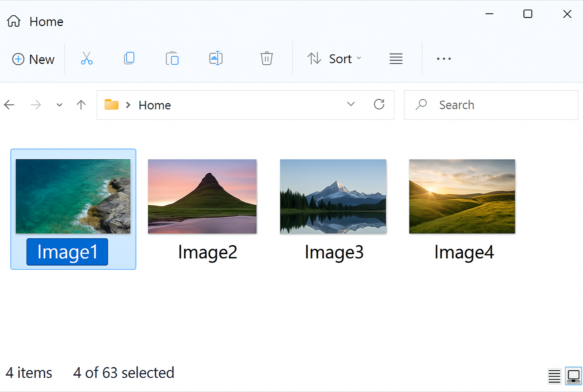This screenshot has height=392, width=583.
Task: Select the Image3 snowy peak thumbnail
Action: pos(333,196)
